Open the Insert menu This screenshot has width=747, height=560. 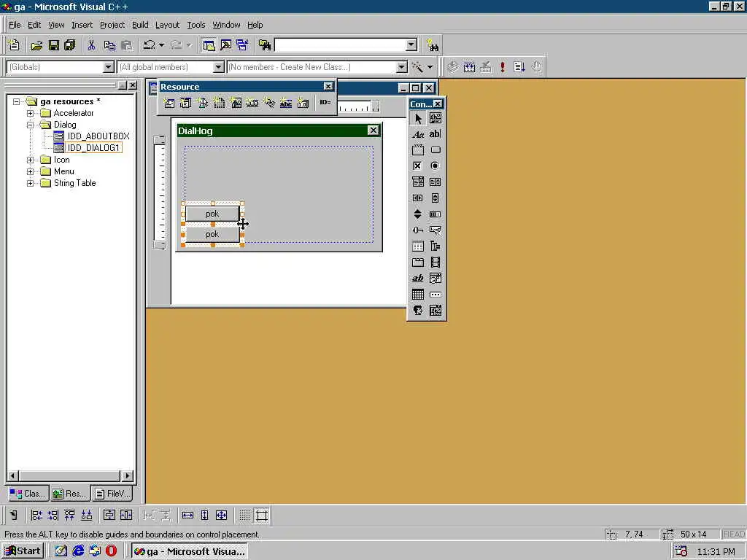pos(82,25)
